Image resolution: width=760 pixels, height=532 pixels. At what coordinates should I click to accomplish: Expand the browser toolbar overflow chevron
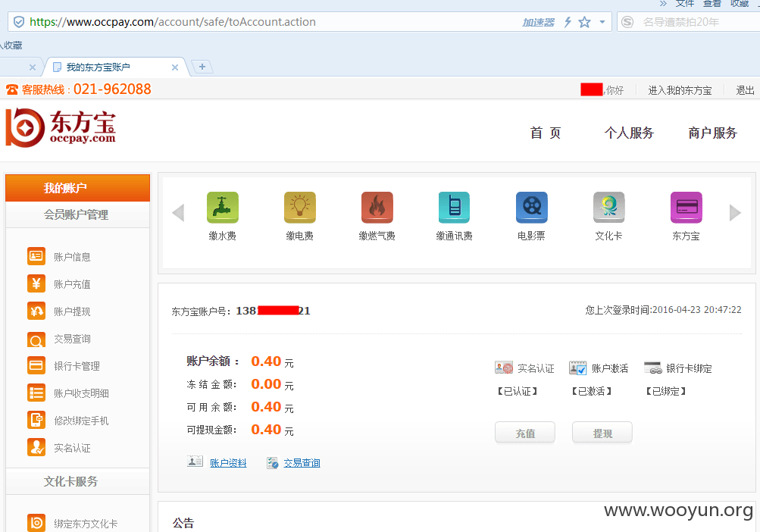point(663,4)
